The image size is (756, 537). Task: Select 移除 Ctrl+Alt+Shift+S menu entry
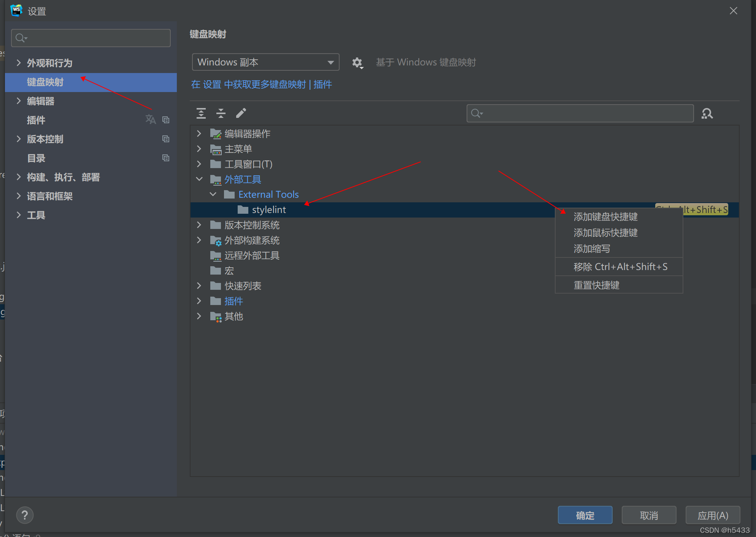click(x=620, y=267)
